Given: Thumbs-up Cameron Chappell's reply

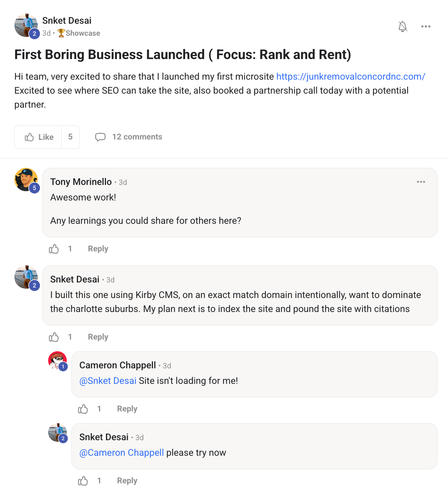Looking at the screenshot, I should [83, 409].
